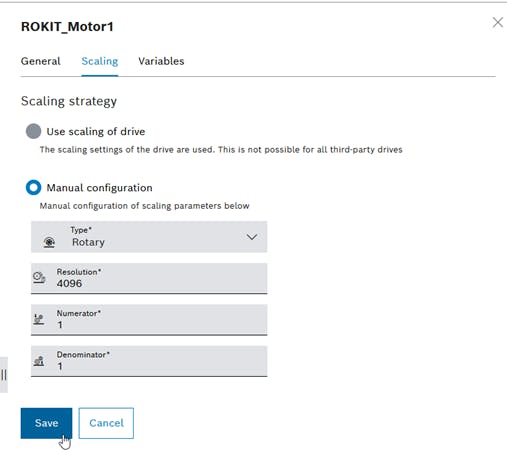Click the Resolution field icon
The height and width of the screenshot is (464, 507).
[x=39, y=278]
